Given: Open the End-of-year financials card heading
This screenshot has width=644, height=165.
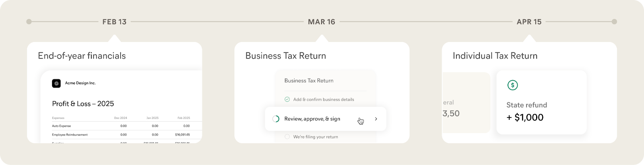Looking at the screenshot, I should click(82, 56).
